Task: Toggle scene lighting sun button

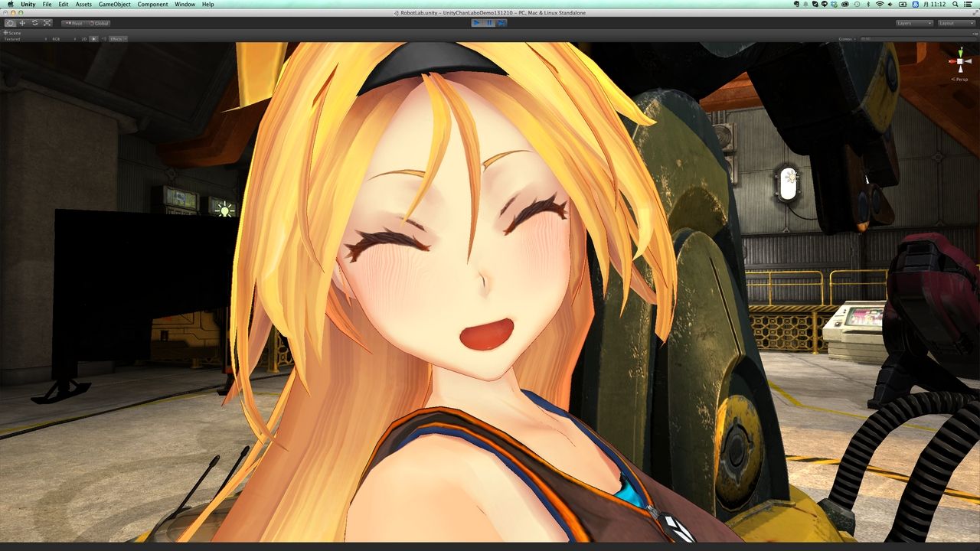Action: (93, 39)
